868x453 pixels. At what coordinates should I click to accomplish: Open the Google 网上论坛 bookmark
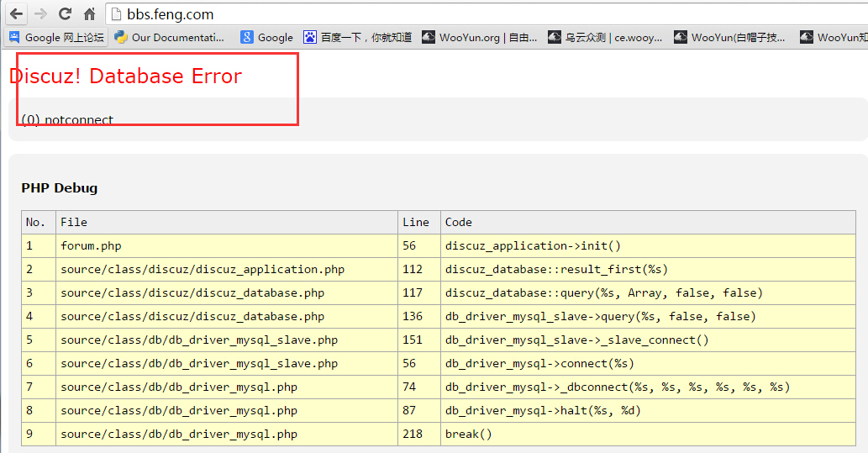click(56, 37)
